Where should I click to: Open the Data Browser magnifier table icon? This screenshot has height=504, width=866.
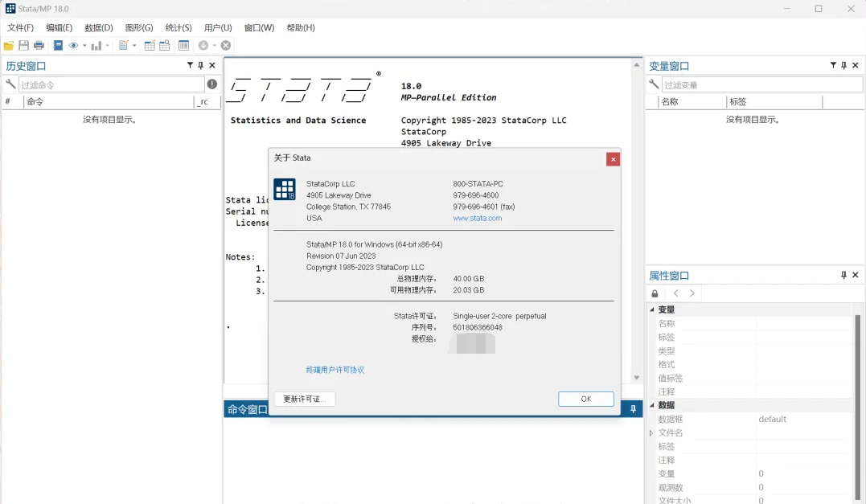coord(165,46)
